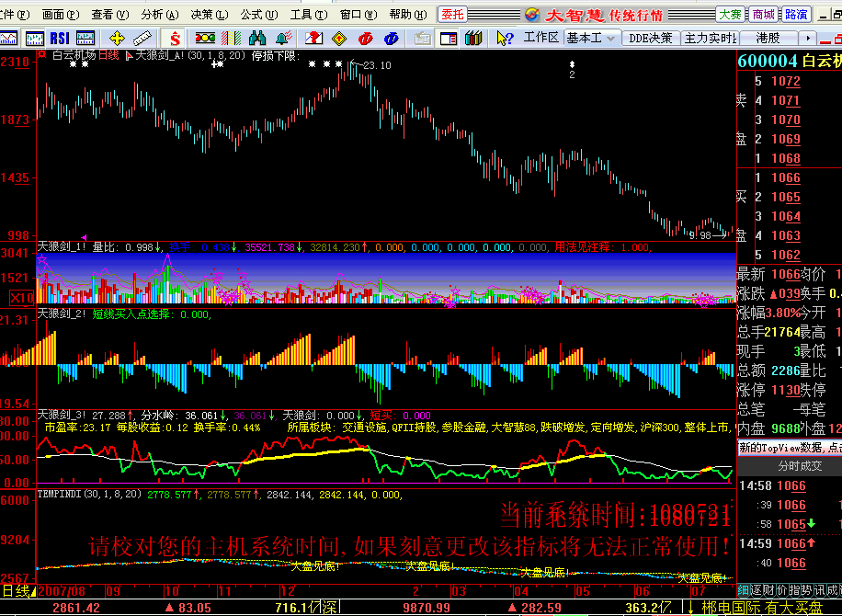Screen dimensions: 842x616
Task: Click the 2861.42 index value in status bar
Action: [x=76, y=608]
